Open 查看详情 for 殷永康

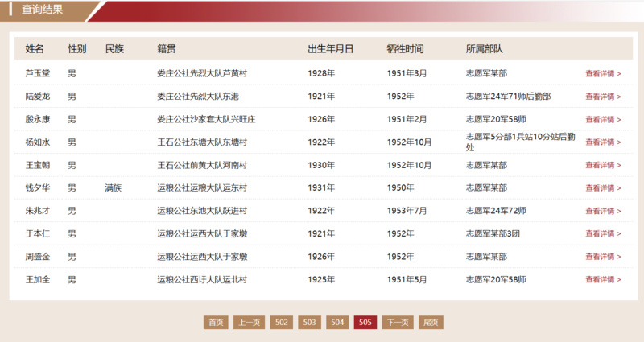tap(603, 119)
